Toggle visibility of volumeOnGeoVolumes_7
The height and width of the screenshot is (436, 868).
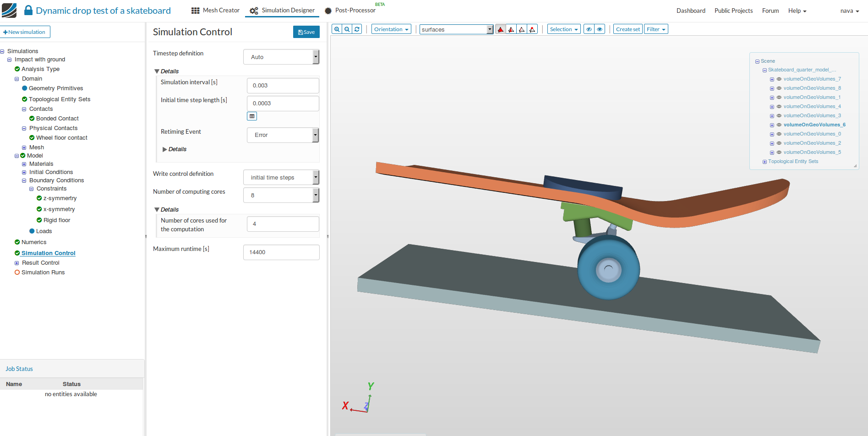779,79
